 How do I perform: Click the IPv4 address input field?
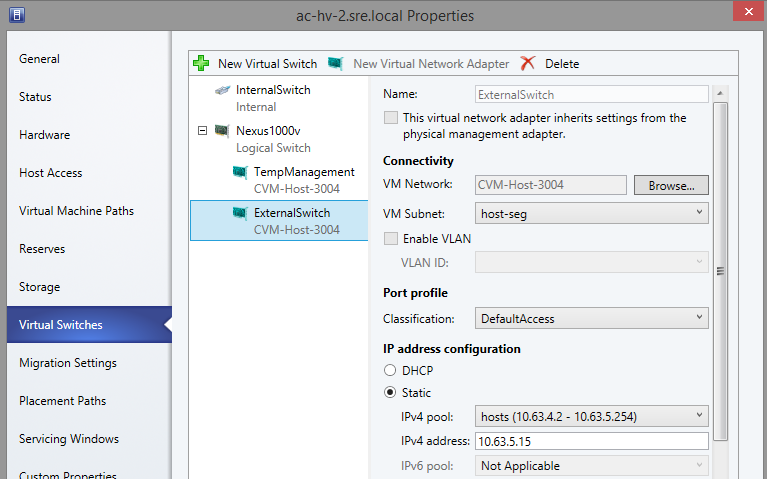click(x=592, y=441)
